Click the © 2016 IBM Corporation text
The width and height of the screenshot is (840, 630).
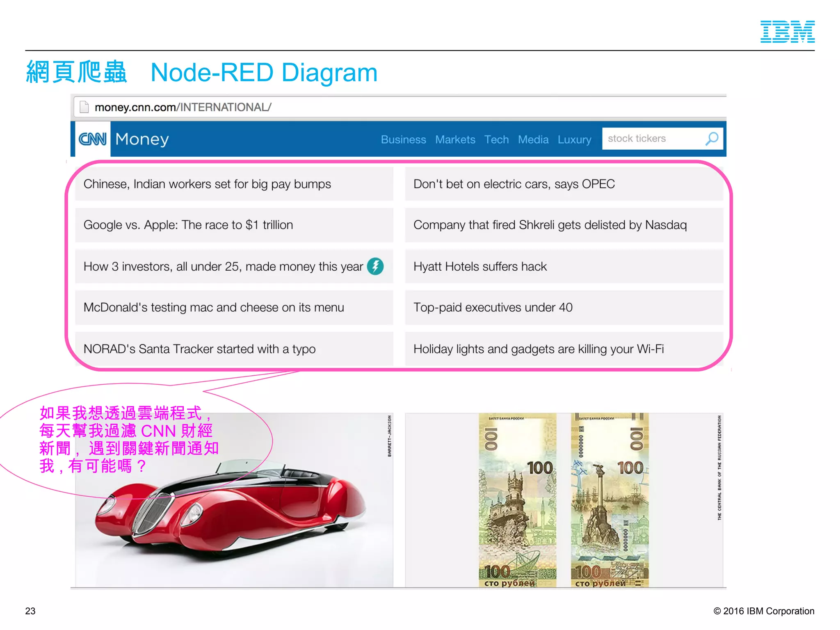click(764, 611)
